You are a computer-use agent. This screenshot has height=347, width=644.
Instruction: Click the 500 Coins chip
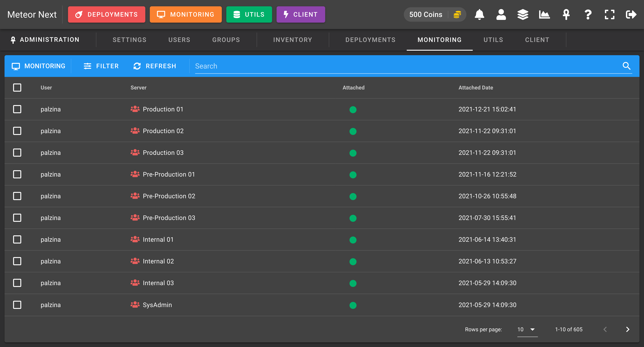(x=435, y=14)
